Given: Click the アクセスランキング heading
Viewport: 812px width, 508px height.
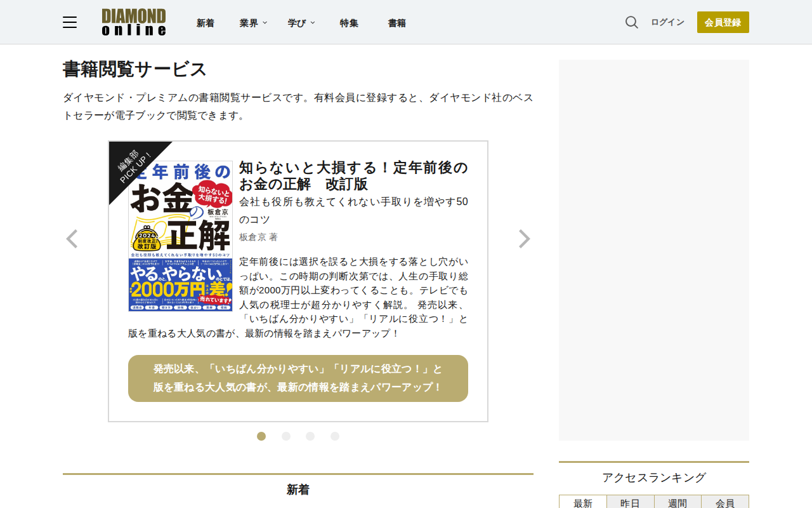Looking at the screenshot, I should (654, 478).
